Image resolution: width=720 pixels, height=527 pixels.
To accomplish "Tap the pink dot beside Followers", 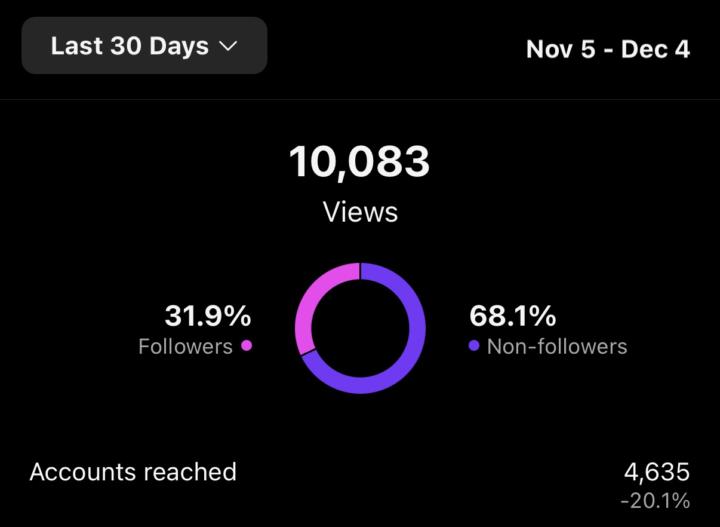I will point(247,346).
